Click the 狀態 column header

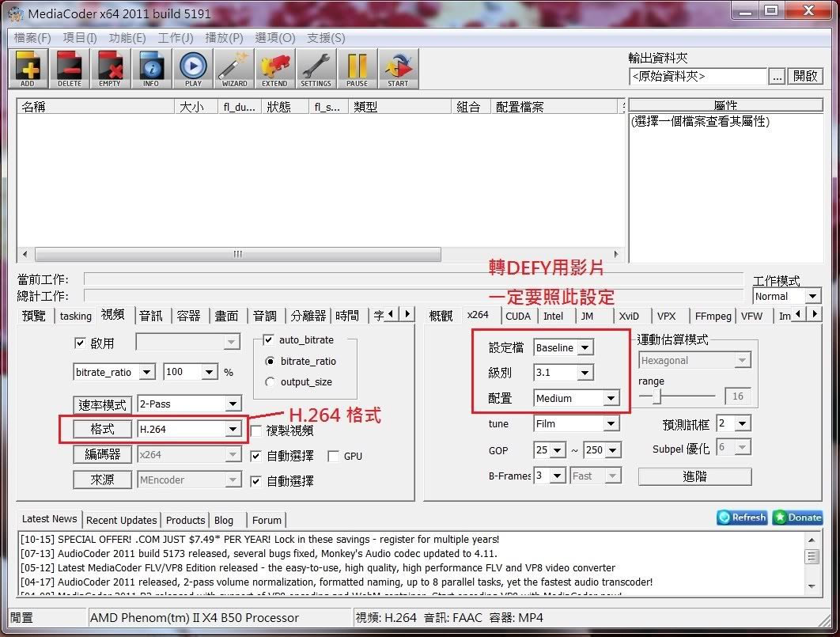click(x=285, y=107)
